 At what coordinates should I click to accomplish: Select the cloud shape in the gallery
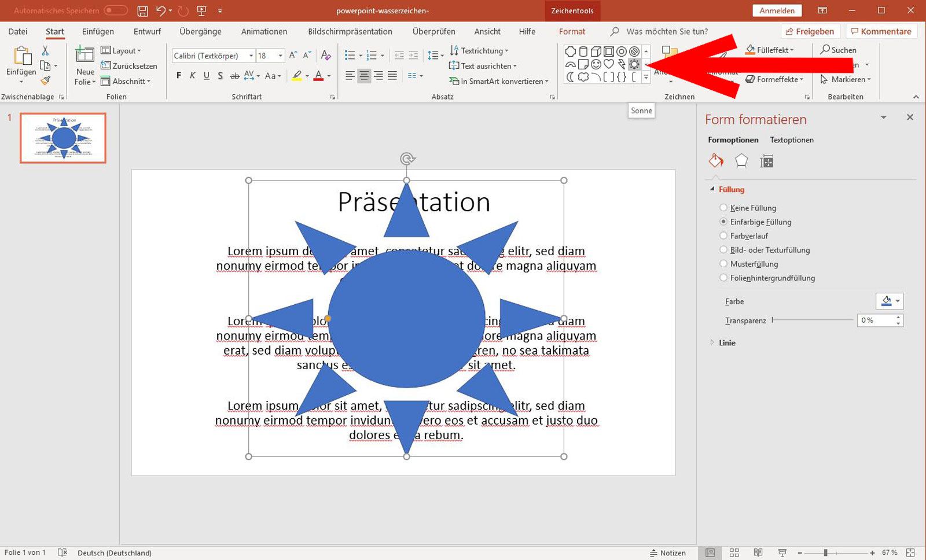point(583,77)
